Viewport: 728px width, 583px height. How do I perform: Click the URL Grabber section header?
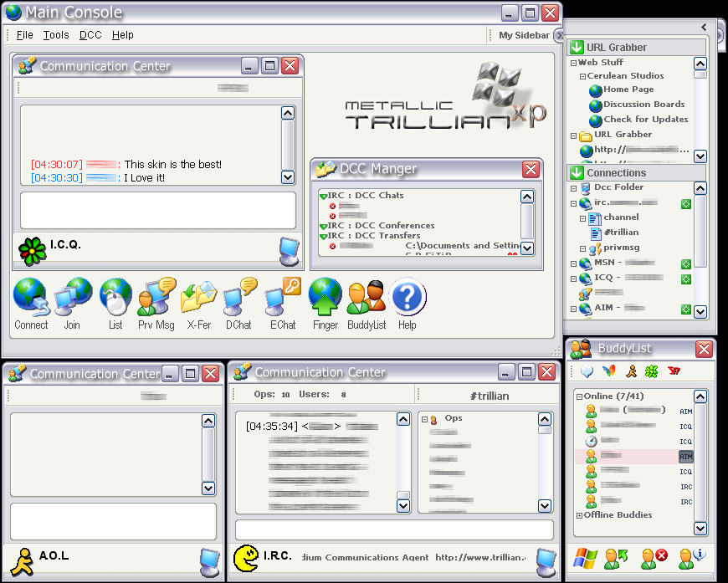(637, 48)
